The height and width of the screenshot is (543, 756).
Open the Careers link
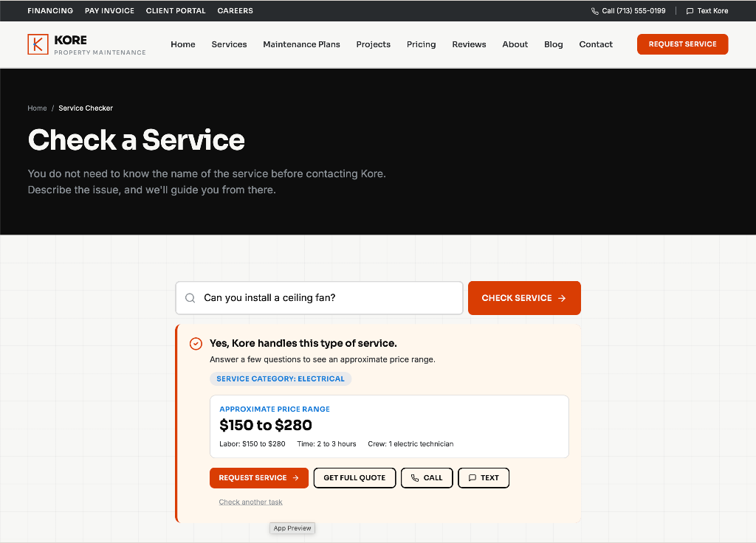point(236,10)
